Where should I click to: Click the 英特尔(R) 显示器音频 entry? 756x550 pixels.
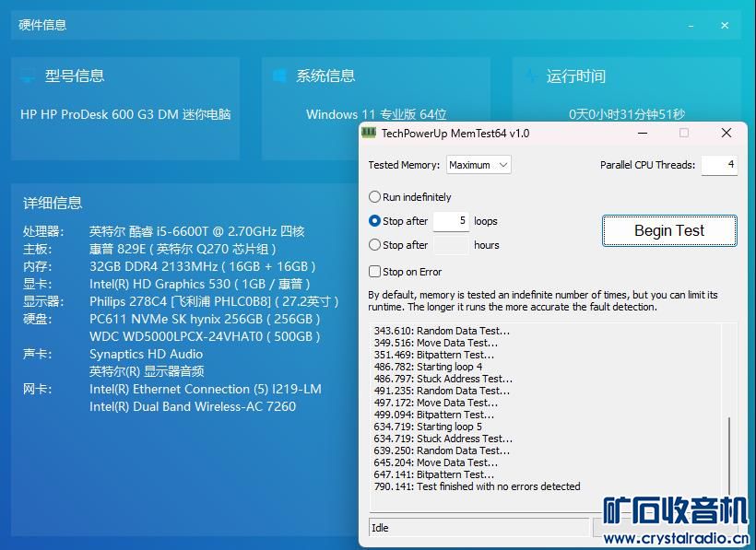[147, 371]
